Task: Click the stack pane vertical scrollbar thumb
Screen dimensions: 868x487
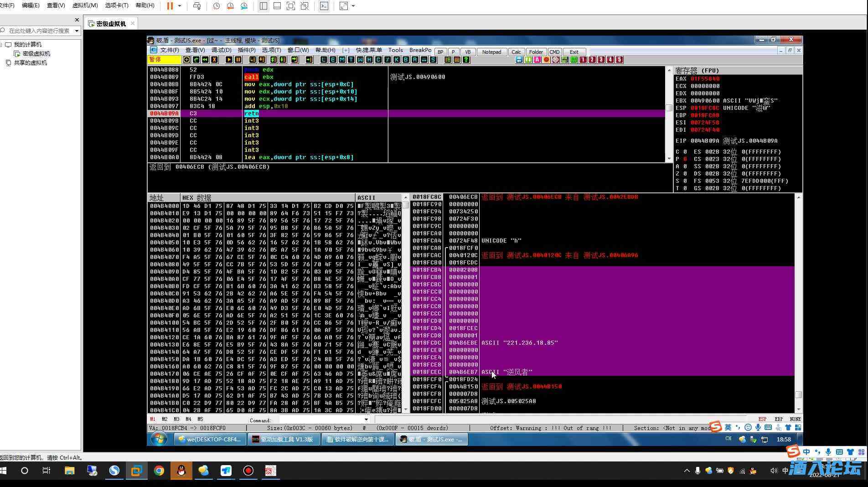Action: pyautogui.click(x=798, y=394)
